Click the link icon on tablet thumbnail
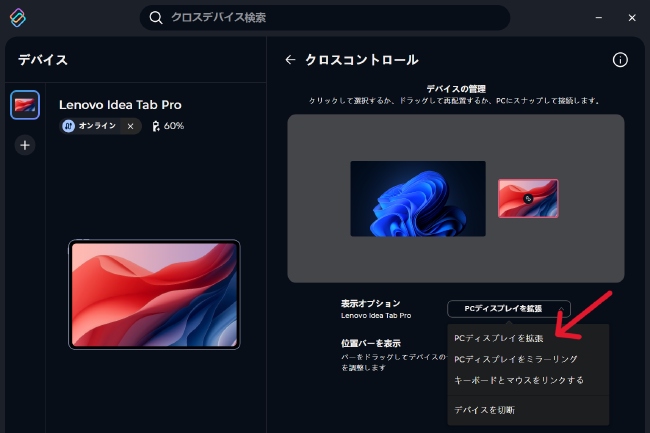The image size is (650, 433). (x=528, y=198)
